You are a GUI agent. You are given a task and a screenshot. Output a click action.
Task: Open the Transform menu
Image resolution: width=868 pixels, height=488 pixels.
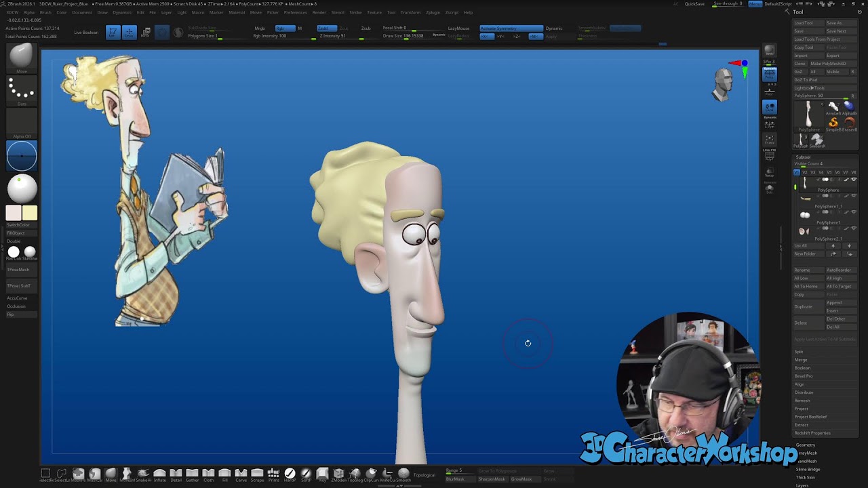click(410, 12)
